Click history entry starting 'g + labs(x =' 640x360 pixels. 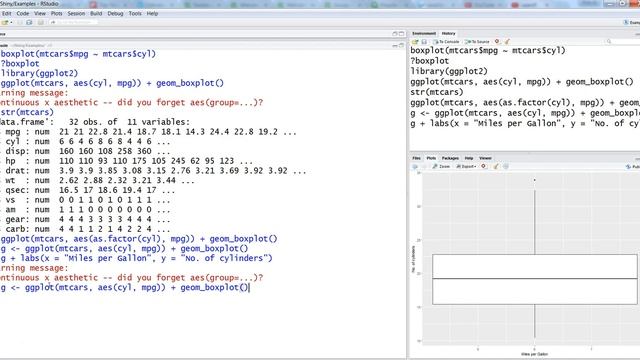(525, 123)
